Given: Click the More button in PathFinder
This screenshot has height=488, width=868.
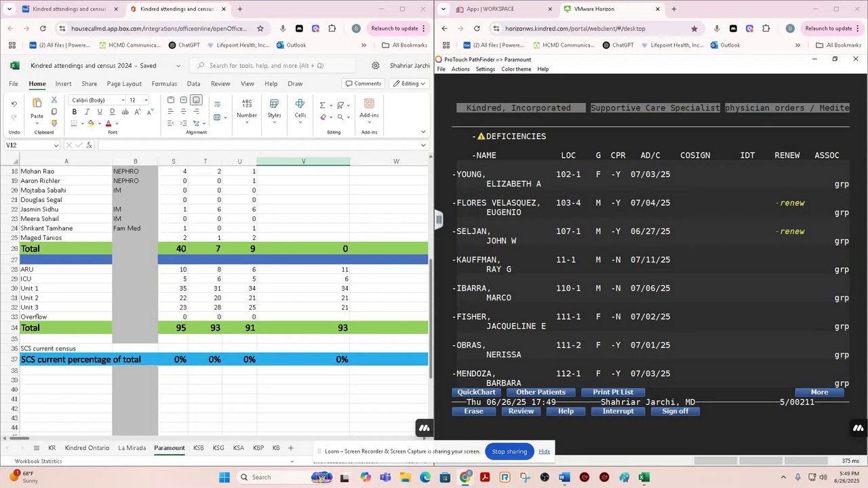Looking at the screenshot, I should coord(819,392).
